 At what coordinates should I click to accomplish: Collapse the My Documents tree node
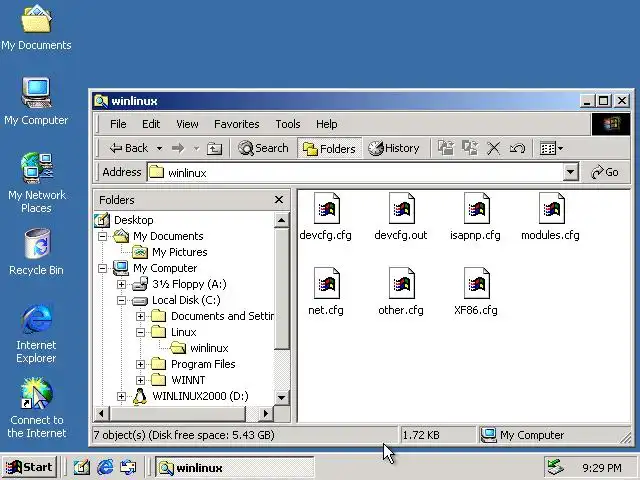(102, 236)
